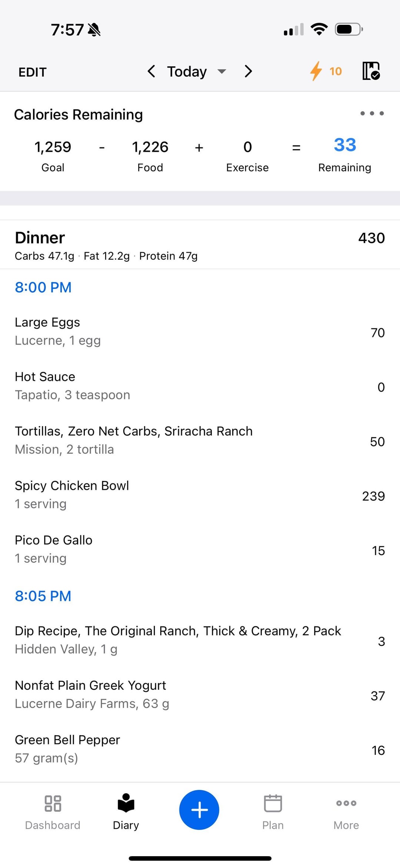Open the Dinner meal header

200,245
